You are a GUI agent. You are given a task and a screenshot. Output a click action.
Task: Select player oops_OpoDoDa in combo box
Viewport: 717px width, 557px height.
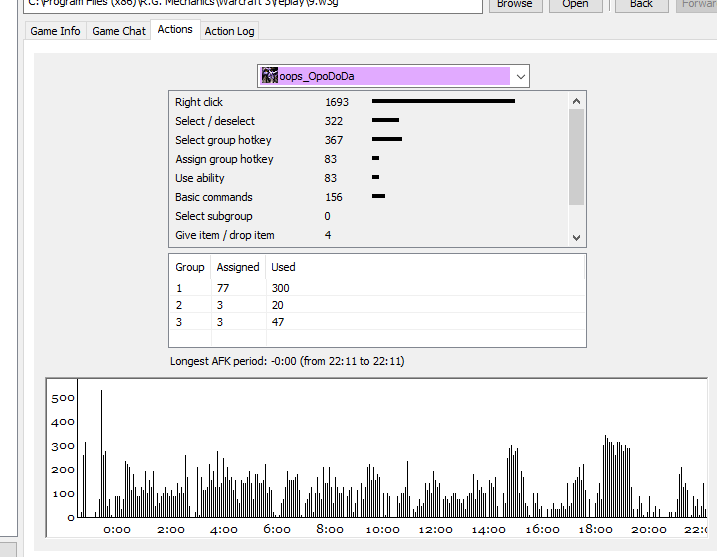(x=393, y=76)
